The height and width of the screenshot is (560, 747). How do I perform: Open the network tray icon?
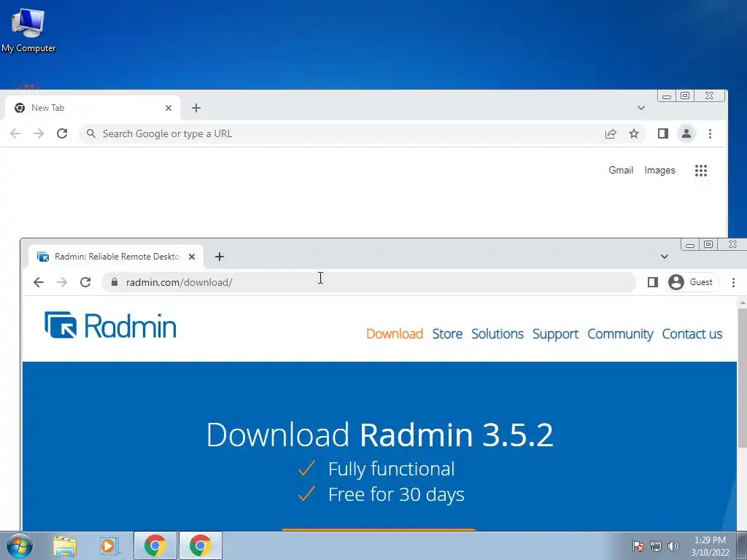pos(656,546)
